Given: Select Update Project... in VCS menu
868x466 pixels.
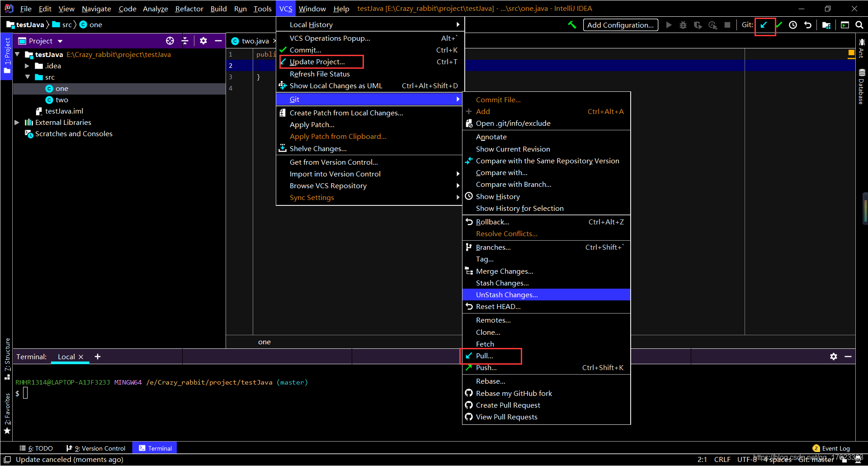Looking at the screenshot, I should coord(370,62).
